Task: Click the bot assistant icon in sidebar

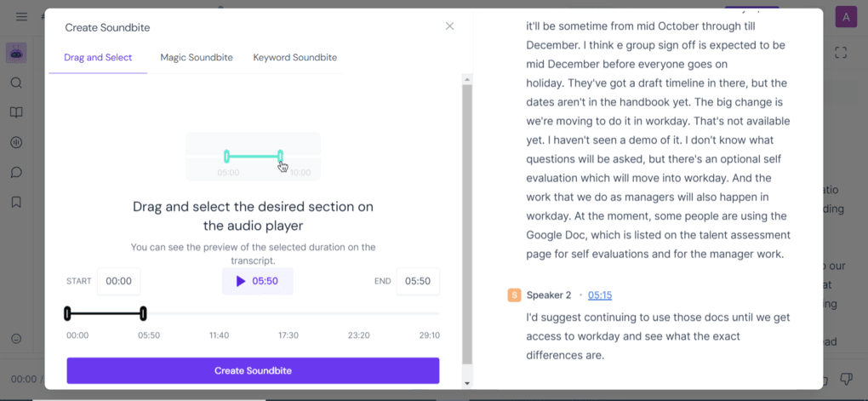Action: (x=16, y=53)
